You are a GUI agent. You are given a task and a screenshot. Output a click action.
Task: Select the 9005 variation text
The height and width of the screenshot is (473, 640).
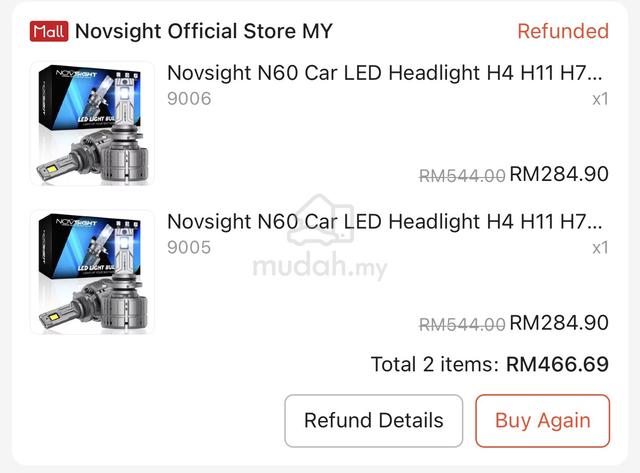(x=189, y=248)
